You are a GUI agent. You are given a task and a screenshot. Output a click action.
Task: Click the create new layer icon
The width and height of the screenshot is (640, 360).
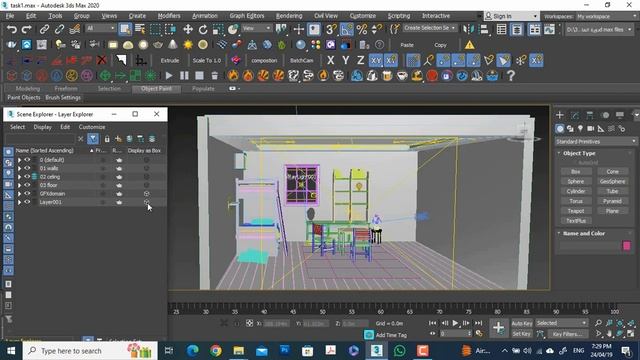tap(118, 139)
